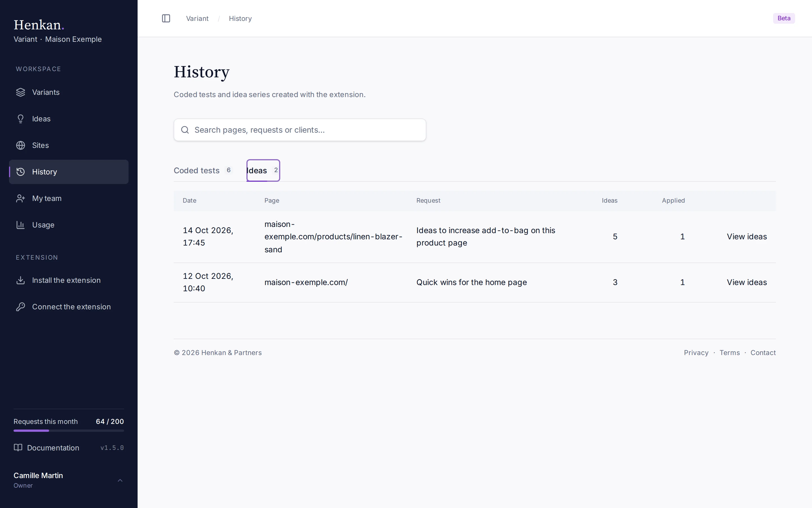Expand the Camille Martin account menu chevron
Screen dimensions: 812x508
(120, 480)
